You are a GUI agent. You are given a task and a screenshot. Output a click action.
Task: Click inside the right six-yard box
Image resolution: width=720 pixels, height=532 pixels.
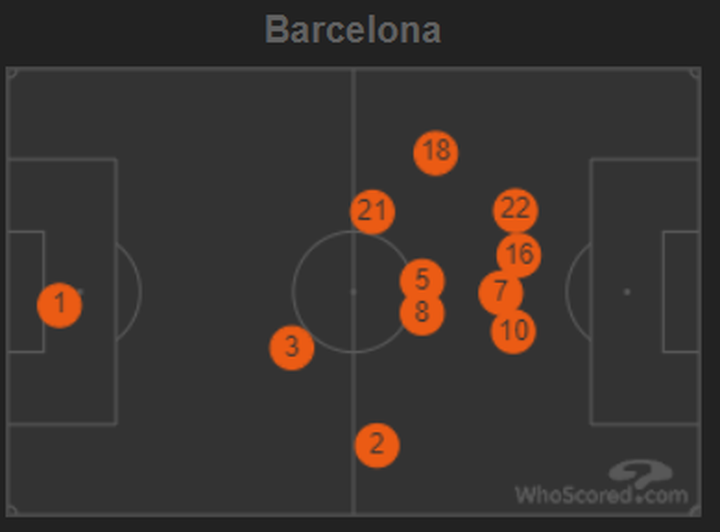tap(681, 291)
